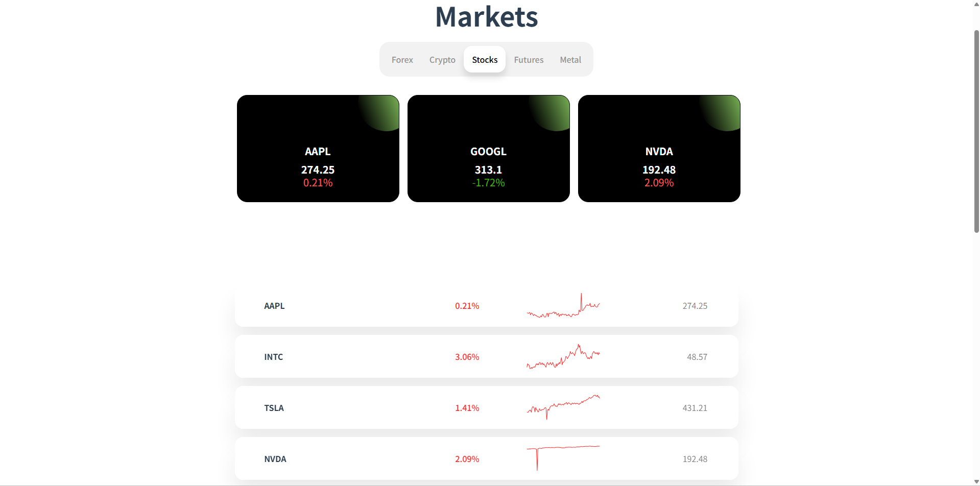Click the scrollbar down arrow

(x=976, y=482)
